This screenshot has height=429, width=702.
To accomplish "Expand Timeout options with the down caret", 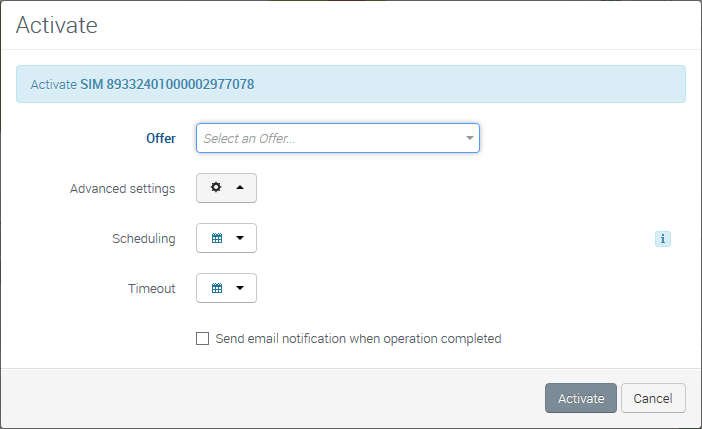I will 240,289.
